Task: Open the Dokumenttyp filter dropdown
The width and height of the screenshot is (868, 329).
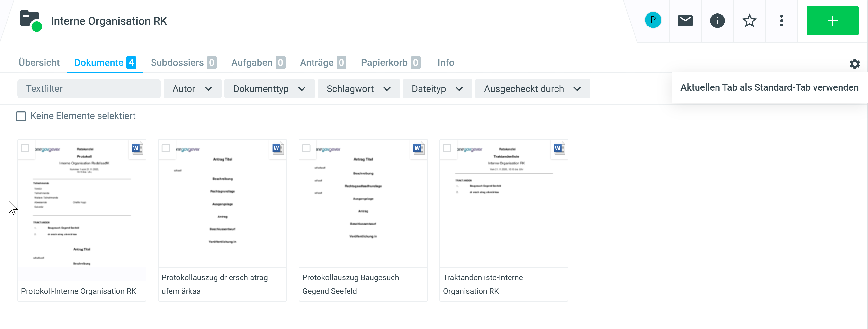Action: [x=269, y=89]
